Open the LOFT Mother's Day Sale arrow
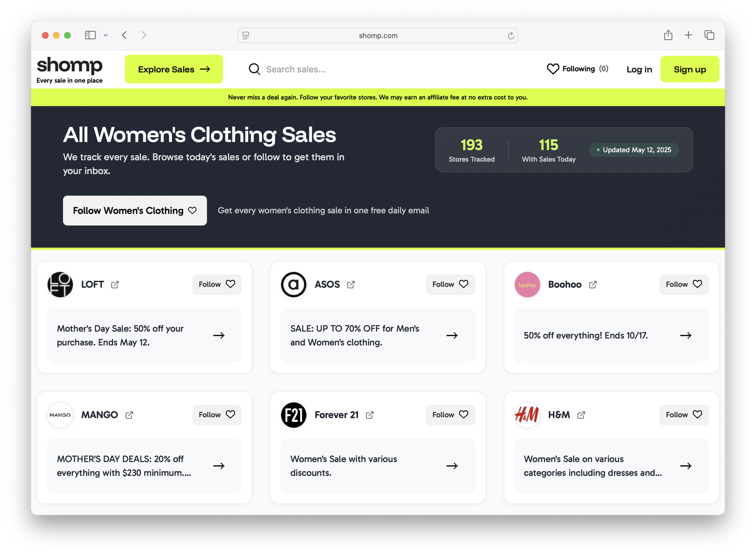The width and height of the screenshot is (756, 556). [x=219, y=335]
